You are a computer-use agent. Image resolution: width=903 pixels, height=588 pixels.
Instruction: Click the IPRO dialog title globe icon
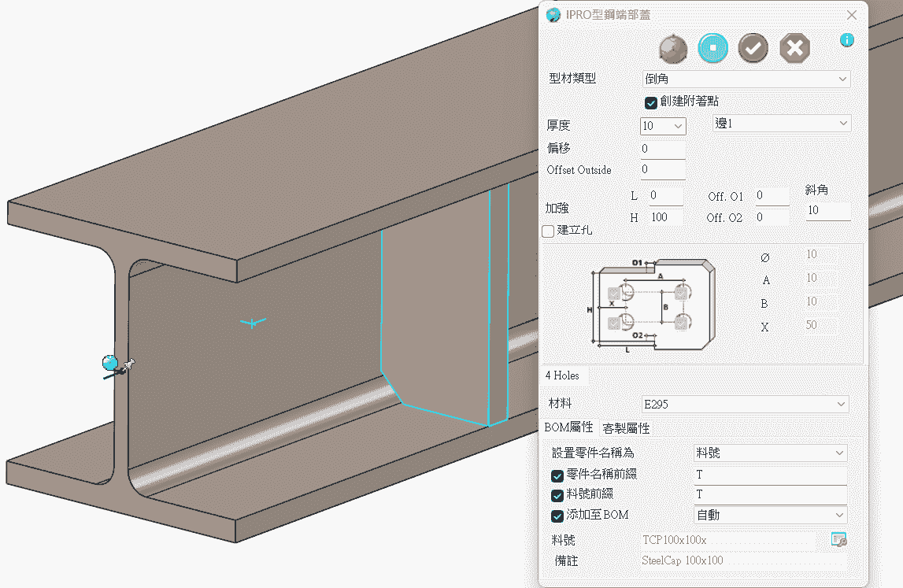click(x=553, y=15)
